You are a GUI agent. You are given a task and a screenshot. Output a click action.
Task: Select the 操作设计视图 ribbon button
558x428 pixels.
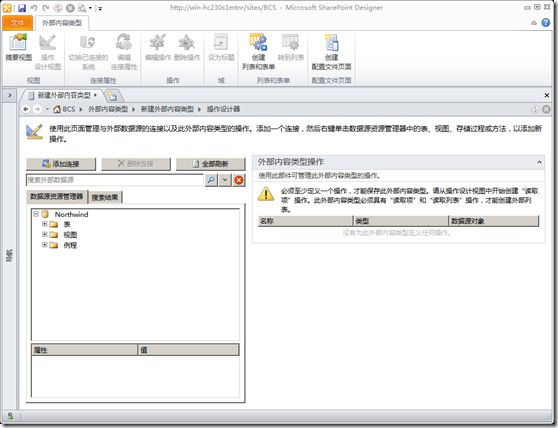pyautogui.click(x=48, y=52)
